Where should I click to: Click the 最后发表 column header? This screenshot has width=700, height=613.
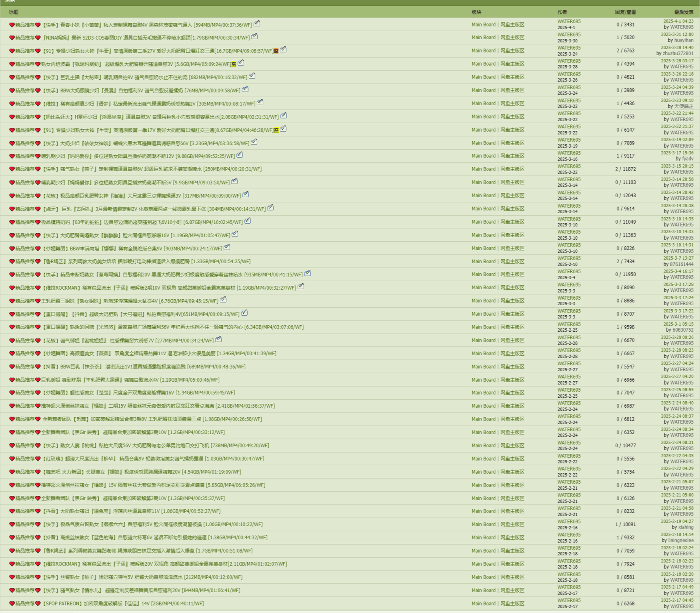click(684, 12)
